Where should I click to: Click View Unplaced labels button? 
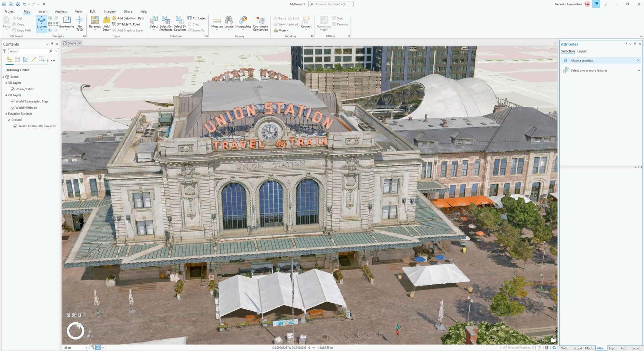(286, 24)
